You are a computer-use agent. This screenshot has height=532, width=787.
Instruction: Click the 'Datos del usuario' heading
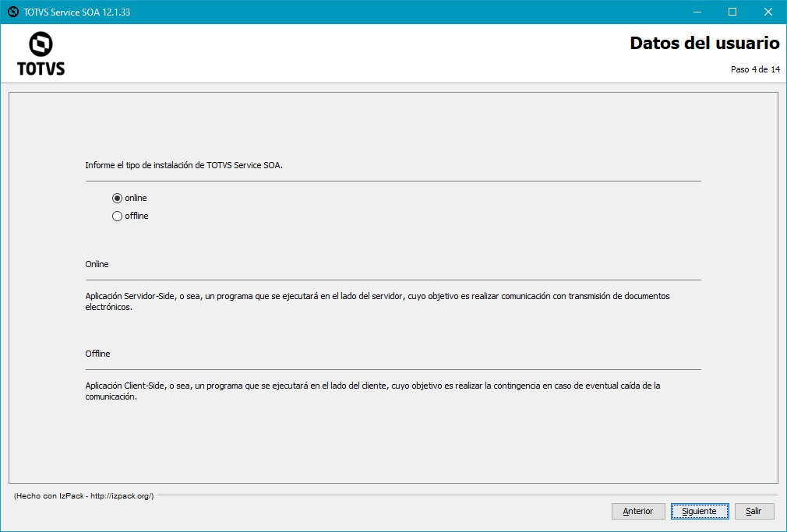click(x=704, y=43)
